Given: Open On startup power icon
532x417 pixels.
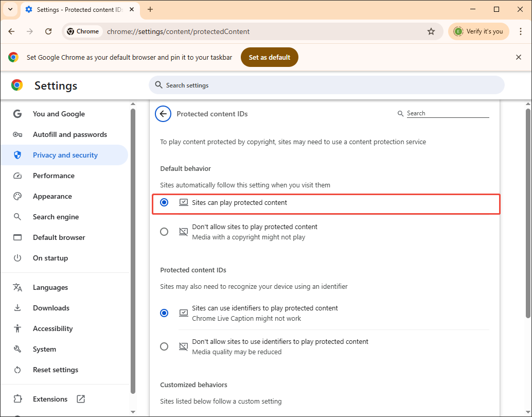Looking at the screenshot, I should tap(19, 258).
